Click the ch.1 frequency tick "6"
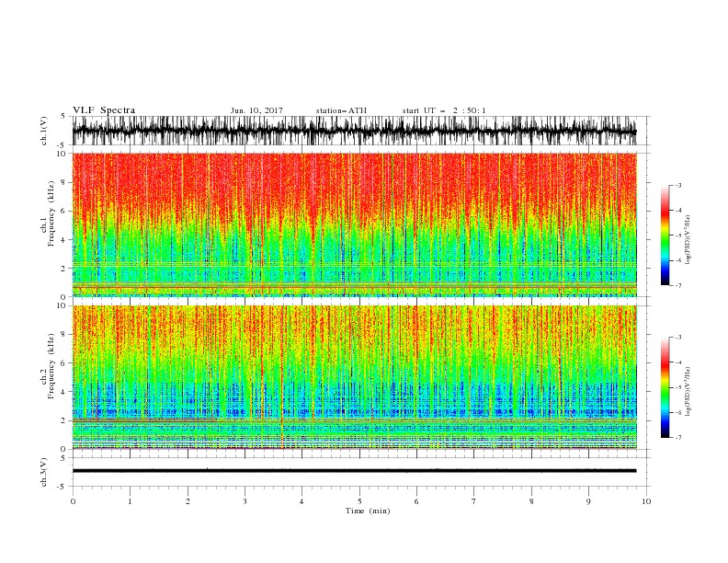 [x=63, y=211]
